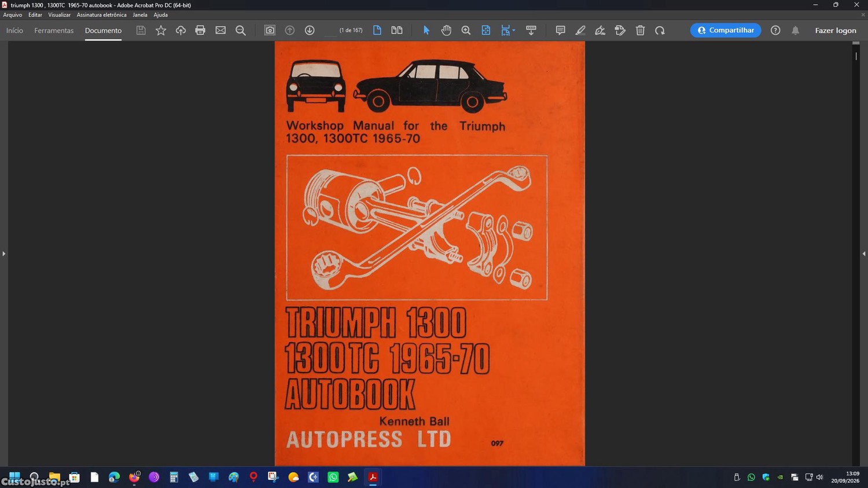Expand the left navigation pane arrow
This screenshot has height=488, width=868.
coord(3,254)
